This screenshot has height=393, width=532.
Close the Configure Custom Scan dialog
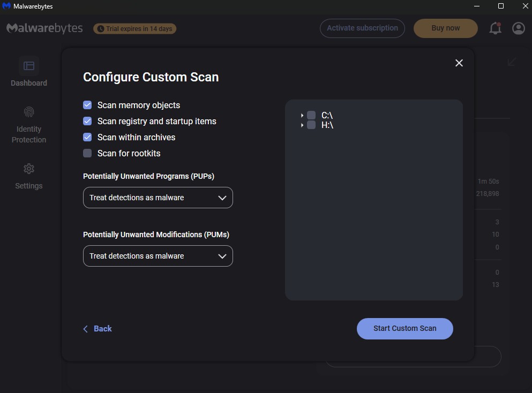coord(459,63)
